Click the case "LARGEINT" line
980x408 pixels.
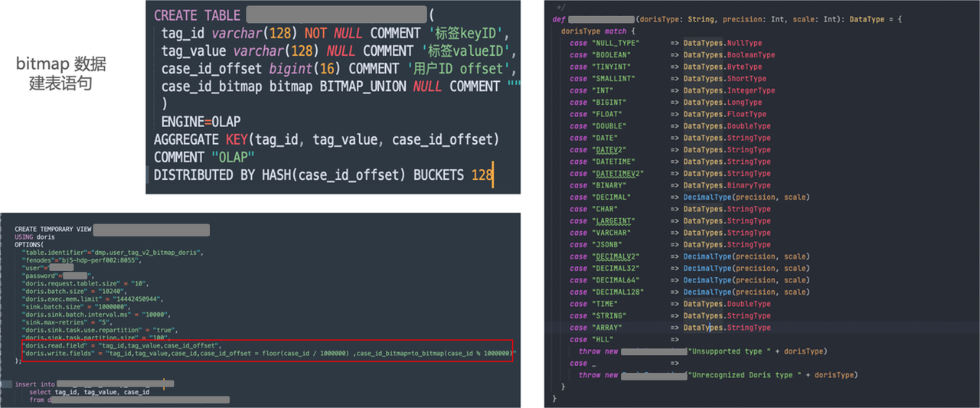click(x=670, y=221)
